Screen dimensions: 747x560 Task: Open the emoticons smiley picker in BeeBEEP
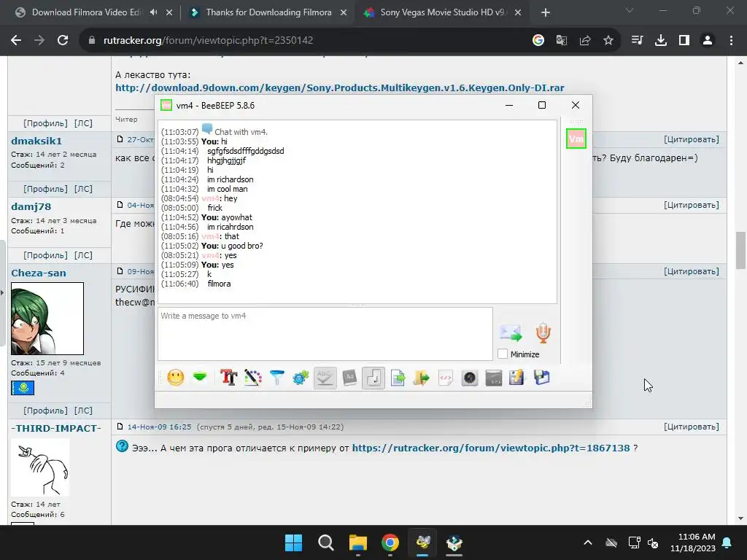(x=176, y=378)
